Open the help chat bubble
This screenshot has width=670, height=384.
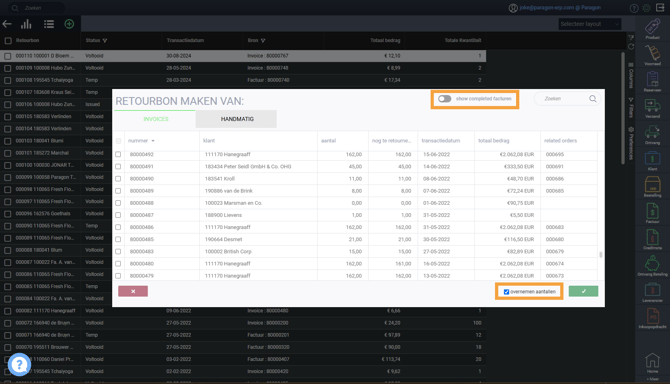pyautogui.click(x=19, y=364)
